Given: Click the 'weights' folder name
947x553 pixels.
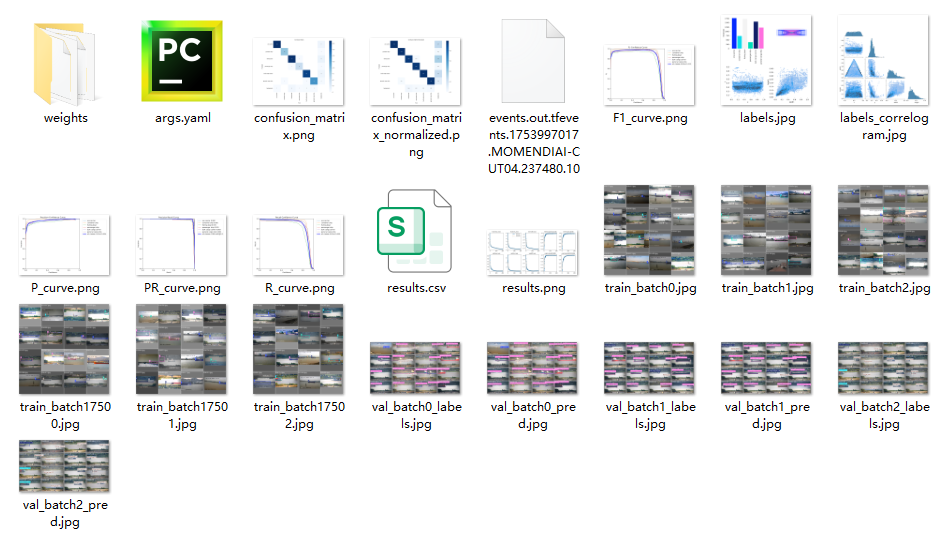Looking at the screenshot, I should click(x=65, y=118).
